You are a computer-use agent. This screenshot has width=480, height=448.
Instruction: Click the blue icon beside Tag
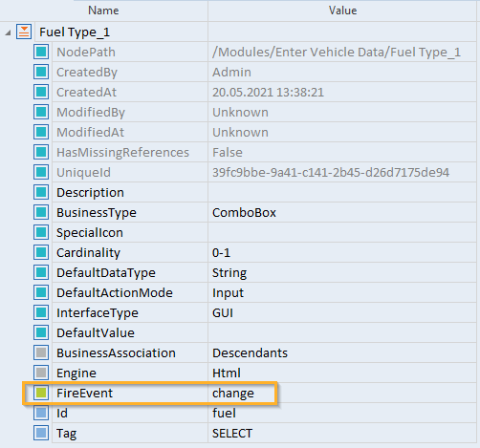click(41, 433)
